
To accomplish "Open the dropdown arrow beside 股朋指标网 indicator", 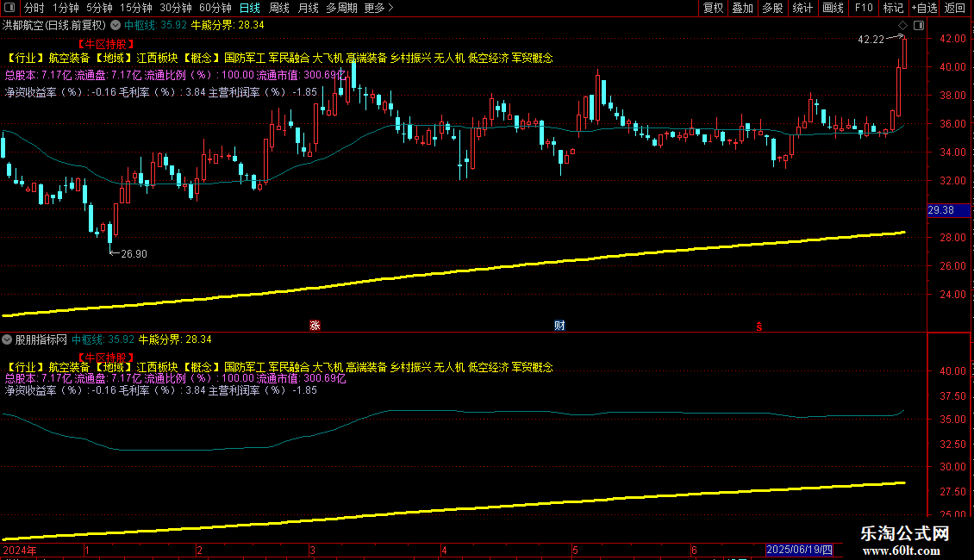I will click(x=7, y=339).
